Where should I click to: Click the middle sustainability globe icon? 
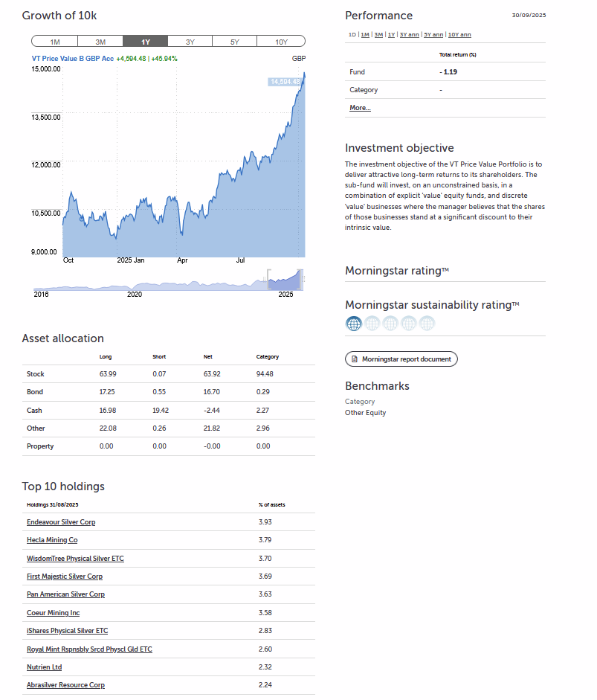click(x=390, y=324)
